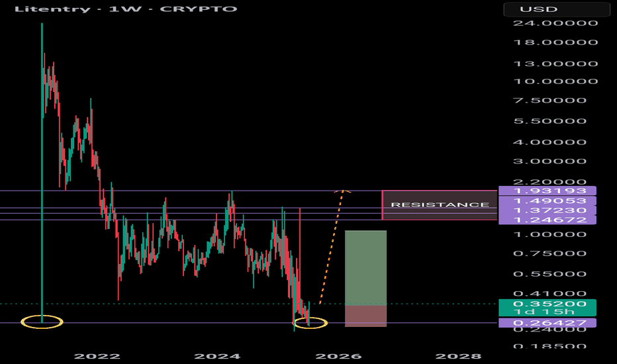
Task: Click the 4.00000 price axis label
Action: (549, 142)
